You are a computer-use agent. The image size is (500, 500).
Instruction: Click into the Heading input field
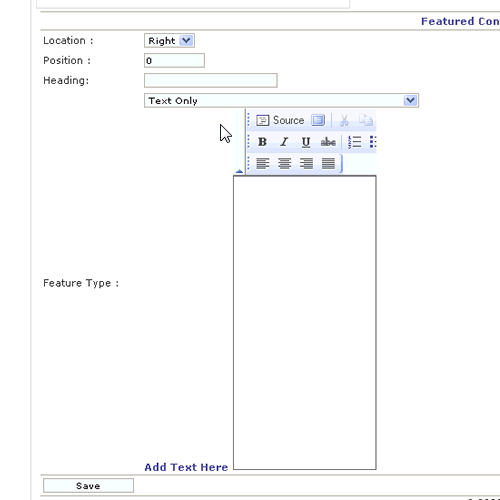click(x=211, y=80)
